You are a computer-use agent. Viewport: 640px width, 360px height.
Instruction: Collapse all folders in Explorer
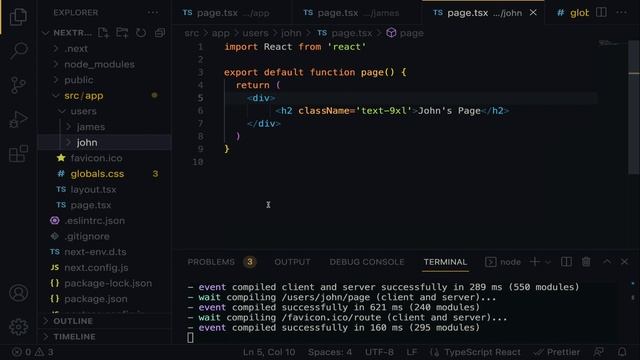coord(160,33)
